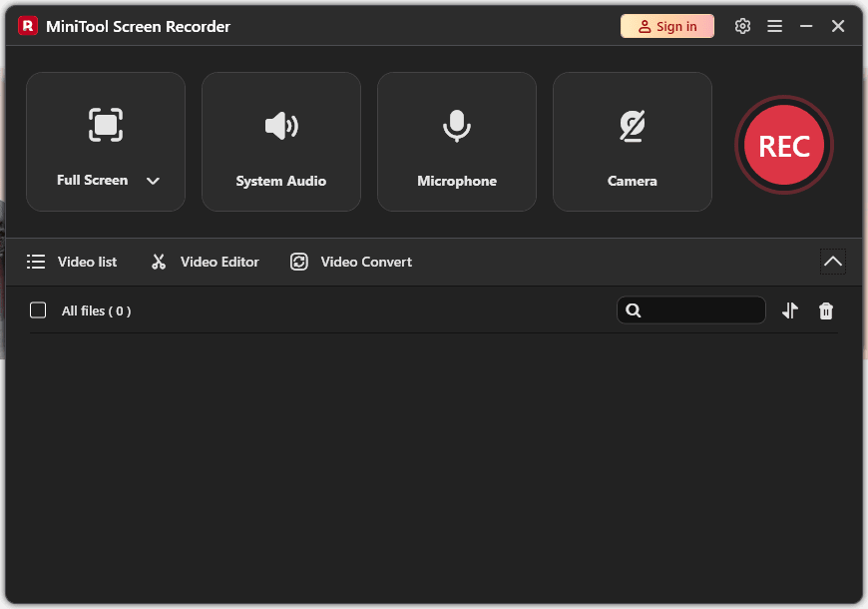
Task: Toggle System Audio recording
Action: (x=281, y=142)
